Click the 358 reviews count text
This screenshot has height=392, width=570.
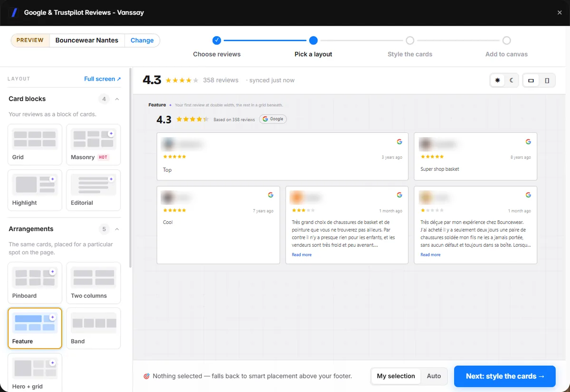point(220,80)
